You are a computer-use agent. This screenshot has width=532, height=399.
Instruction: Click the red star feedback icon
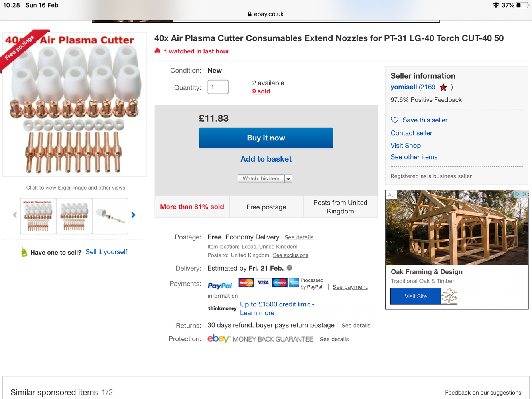443,87
